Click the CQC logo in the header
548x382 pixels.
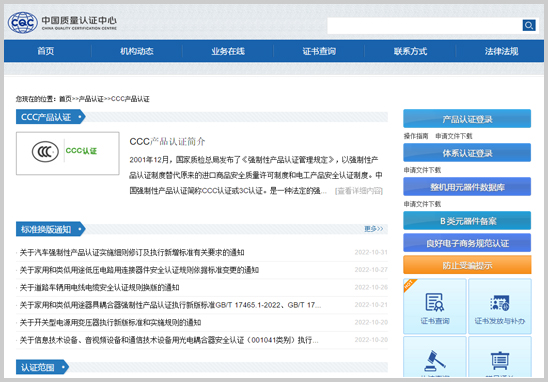[62, 22]
